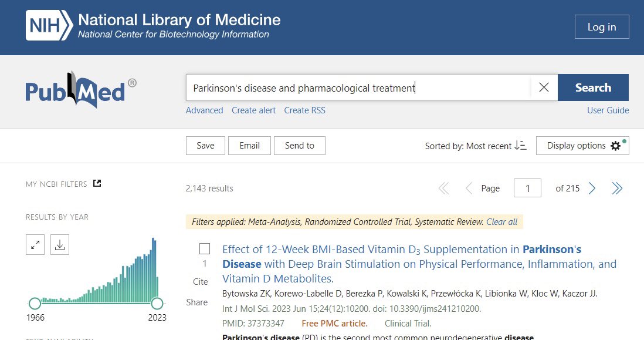This screenshot has height=340, width=644.
Task: Check the checkbox on the first result
Action: (x=204, y=248)
